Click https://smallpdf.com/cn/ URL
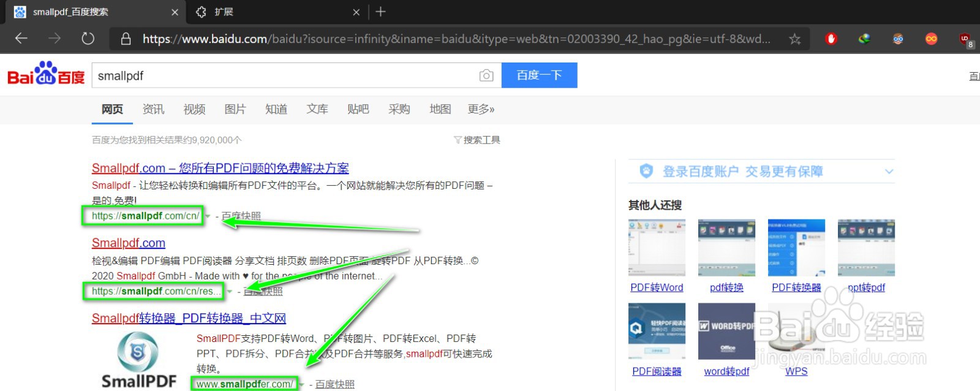Image resolution: width=980 pixels, height=391 pixels. 145,216
